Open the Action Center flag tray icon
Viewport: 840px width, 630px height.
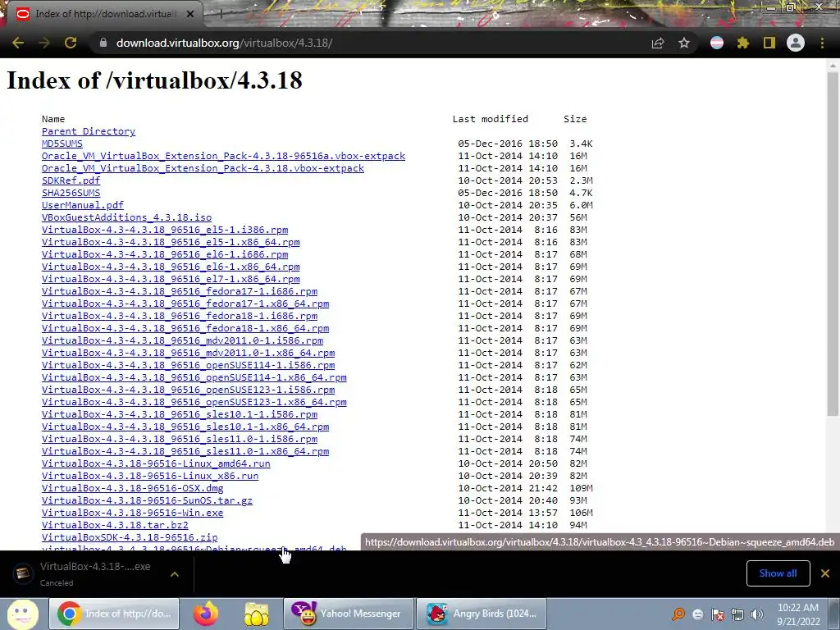tap(717, 614)
